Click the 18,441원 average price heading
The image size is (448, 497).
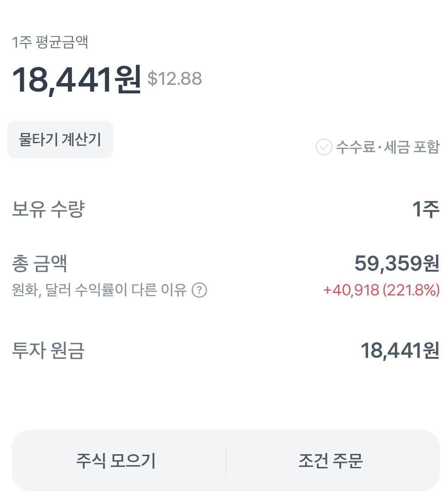tap(76, 79)
